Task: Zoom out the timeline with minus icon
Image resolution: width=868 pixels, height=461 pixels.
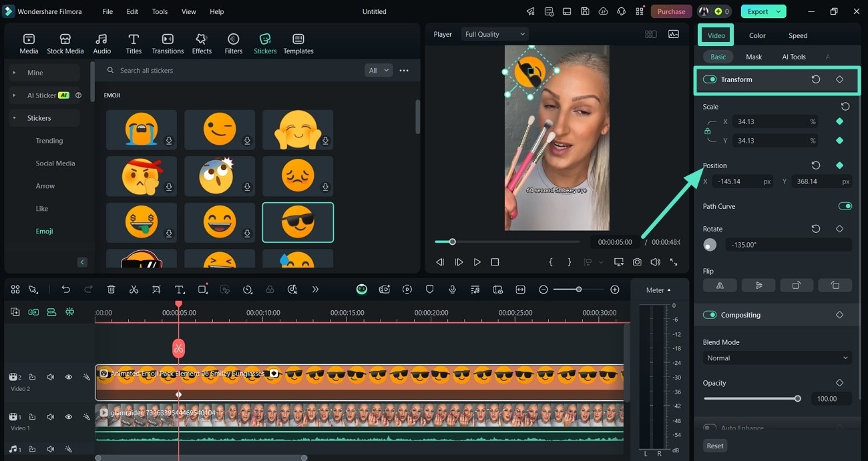Action: 544,290
